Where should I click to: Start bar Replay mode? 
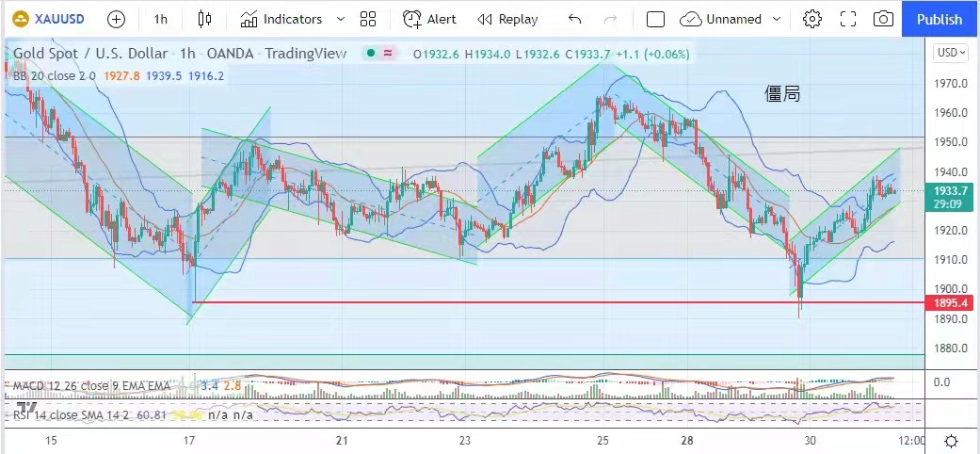[x=507, y=19]
